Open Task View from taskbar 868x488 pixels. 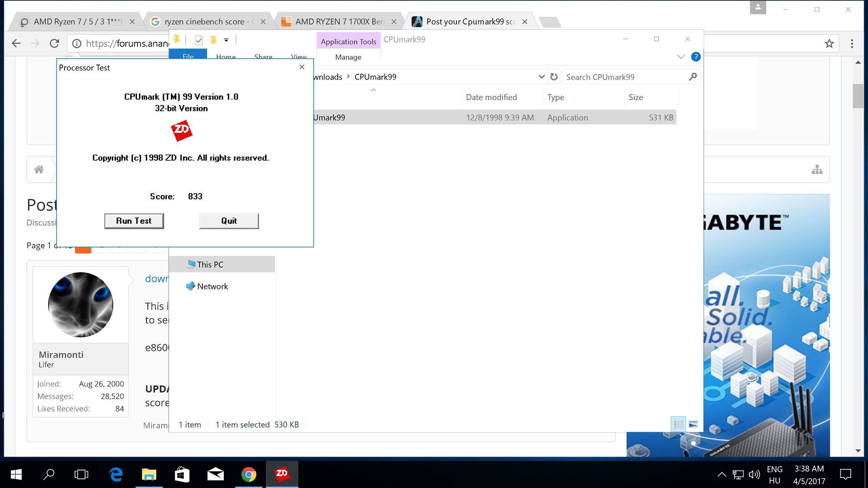[x=81, y=474]
